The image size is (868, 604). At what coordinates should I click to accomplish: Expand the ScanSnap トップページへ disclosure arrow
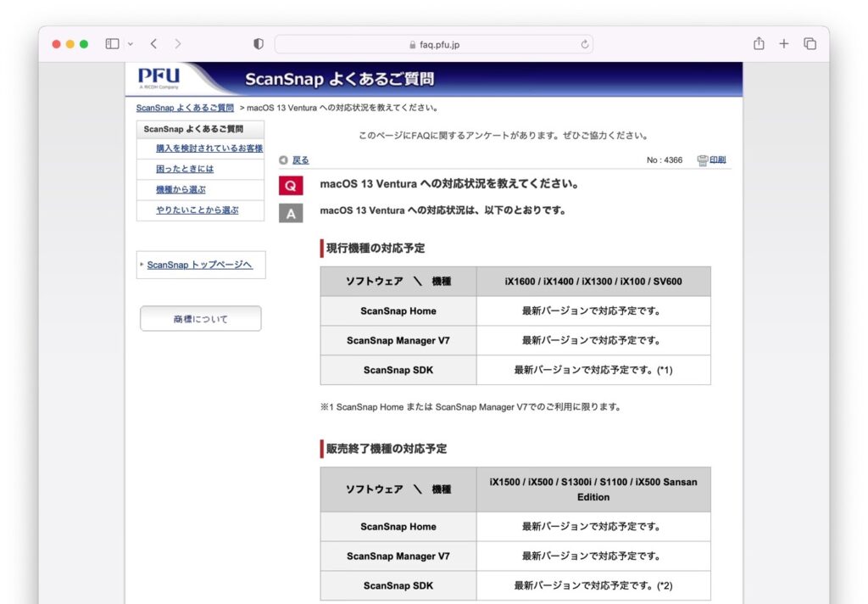(142, 265)
